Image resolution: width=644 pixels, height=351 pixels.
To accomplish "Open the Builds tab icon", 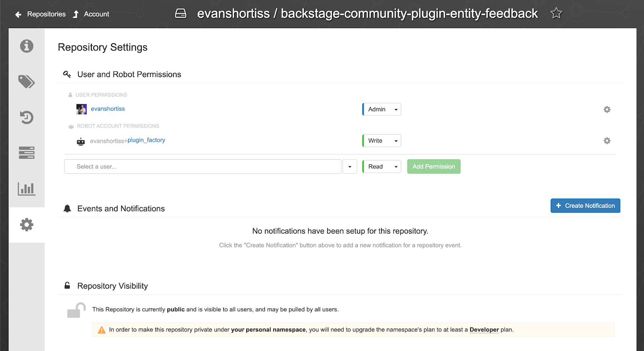I will click(27, 153).
